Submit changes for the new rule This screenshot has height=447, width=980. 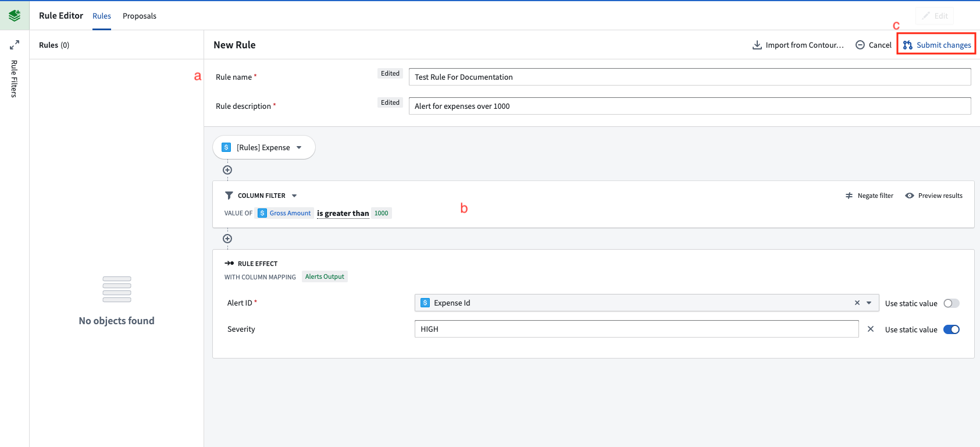tap(936, 45)
